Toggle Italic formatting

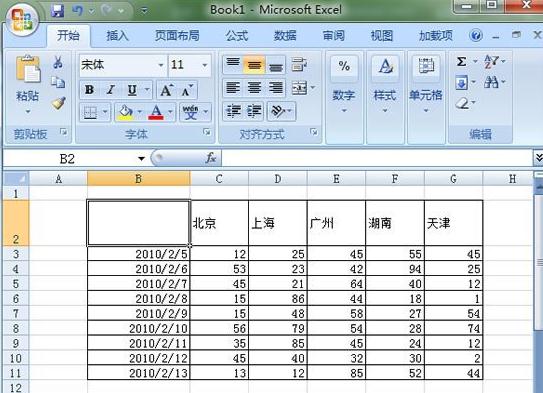coord(110,90)
